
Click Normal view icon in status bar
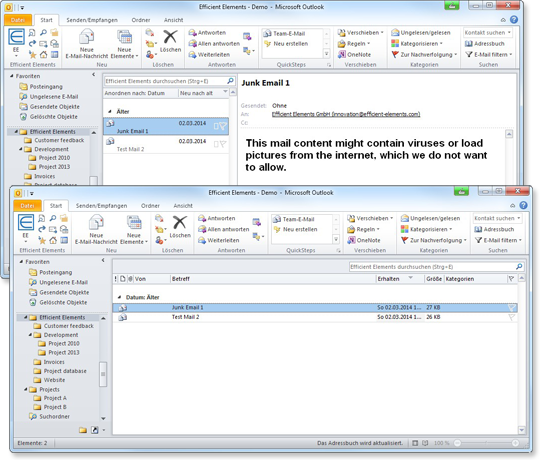415,443
